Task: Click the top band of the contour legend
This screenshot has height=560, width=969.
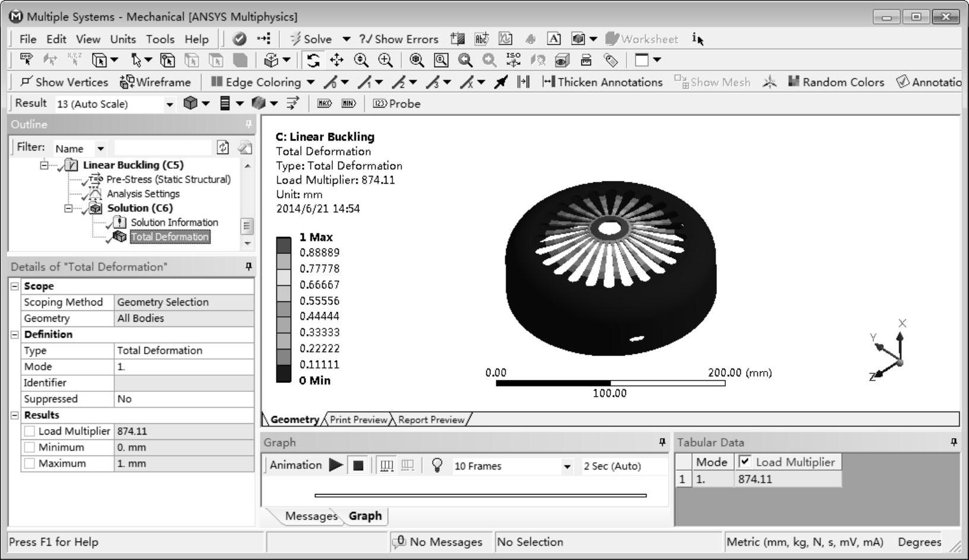Action: (x=284, y=244)
